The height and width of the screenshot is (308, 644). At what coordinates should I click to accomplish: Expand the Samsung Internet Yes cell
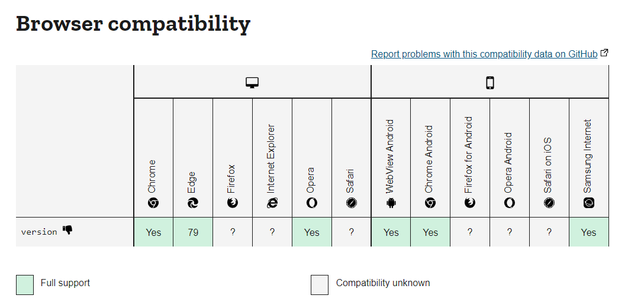[588, 232]
